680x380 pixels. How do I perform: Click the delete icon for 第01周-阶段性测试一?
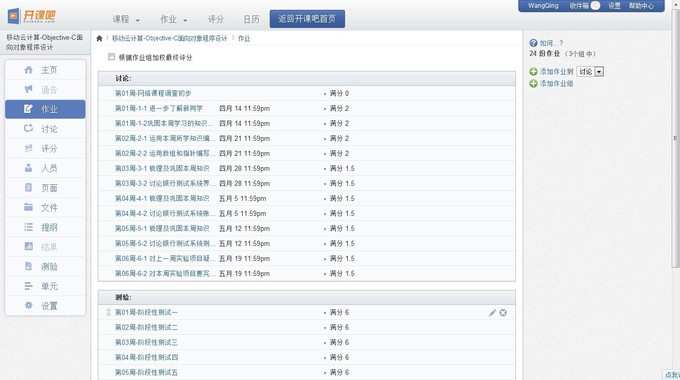pyautogui.click(x=503, y=313)
